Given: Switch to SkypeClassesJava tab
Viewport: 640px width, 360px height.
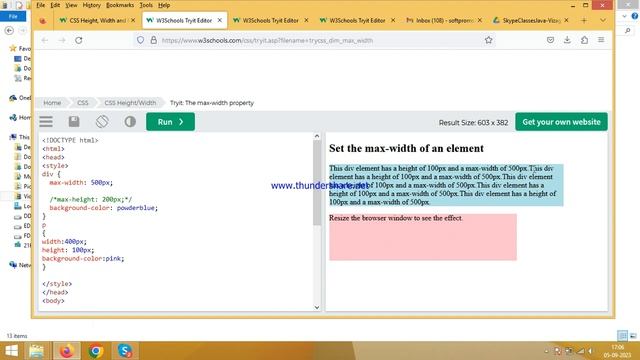Looking at the screenshot, I should (531, 20).
